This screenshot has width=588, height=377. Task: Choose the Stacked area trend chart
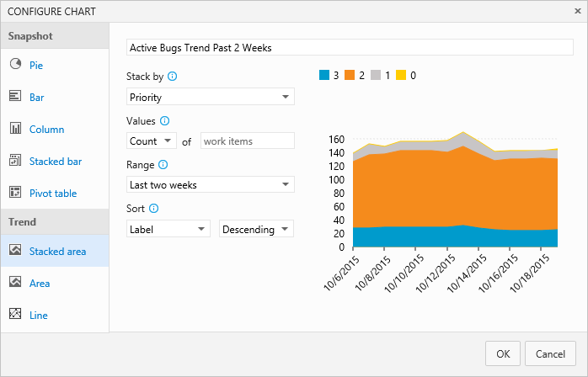[58, 252]
